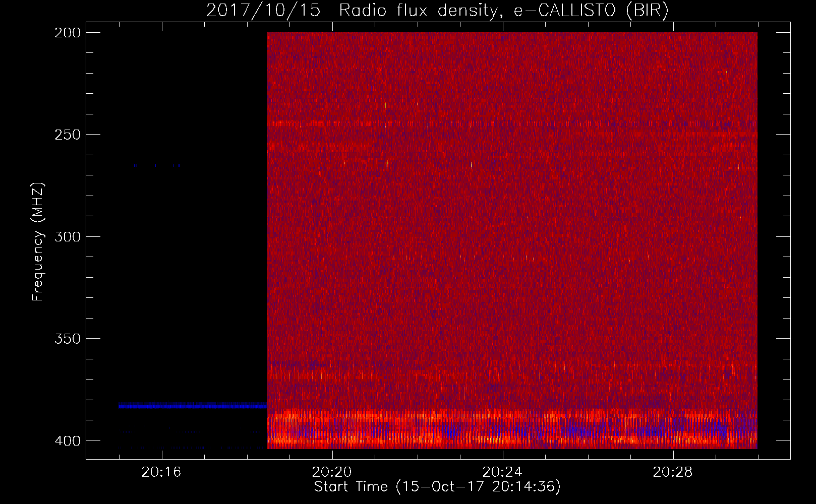Click the 'Frequency (MHZ)' y-axis label
The height and width of the screenshot is (504, 816).
click(x=37, y=242)
